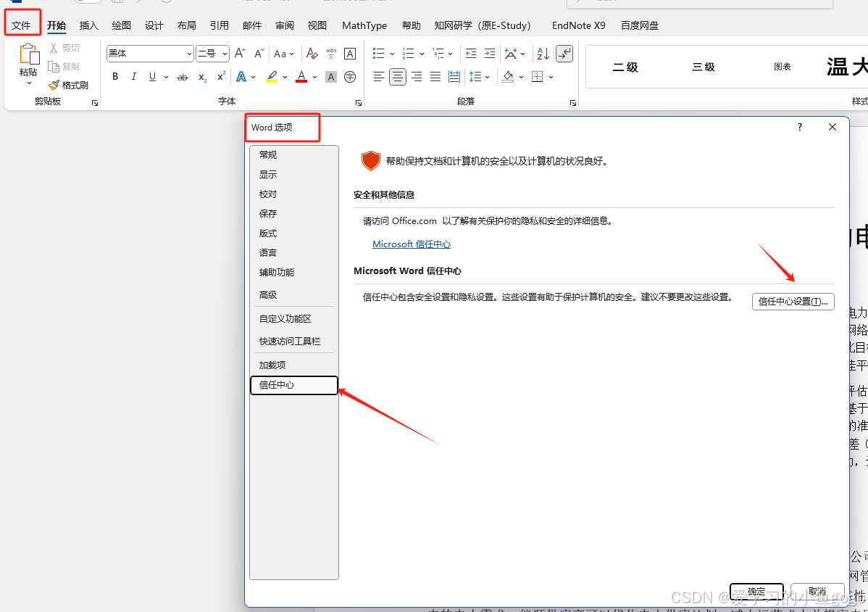
Task: Click the Sort A-Z icon
Action: click(x=543, y=53)
